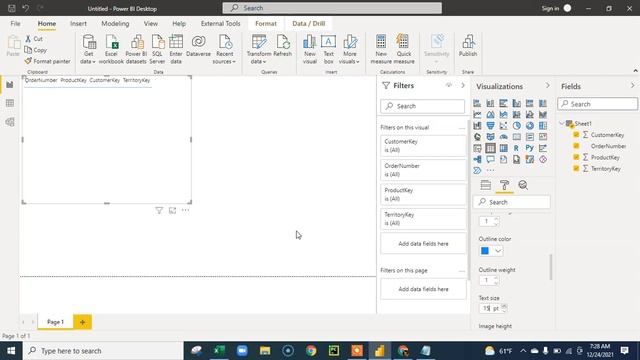This screenshot has height=360, width=640.
Task: Collapse the Sheet1 table tree
Action: 562,123
